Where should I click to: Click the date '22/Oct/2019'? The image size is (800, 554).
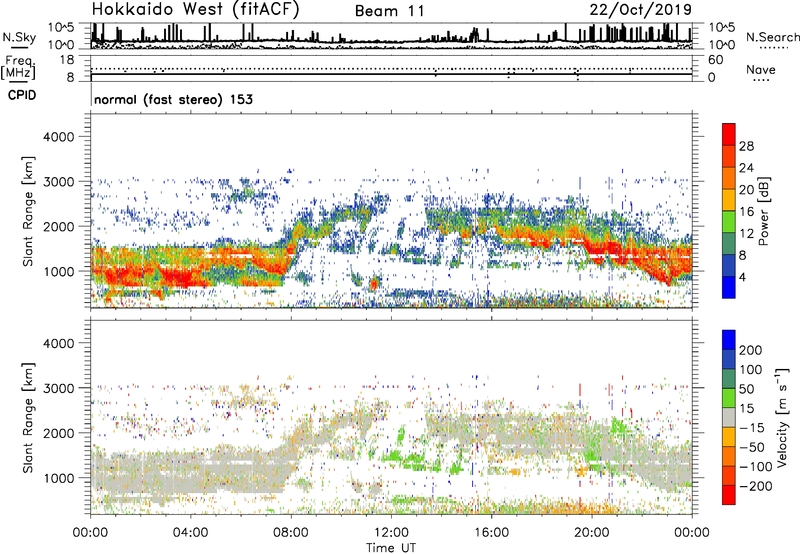click(x=641, y=10)
